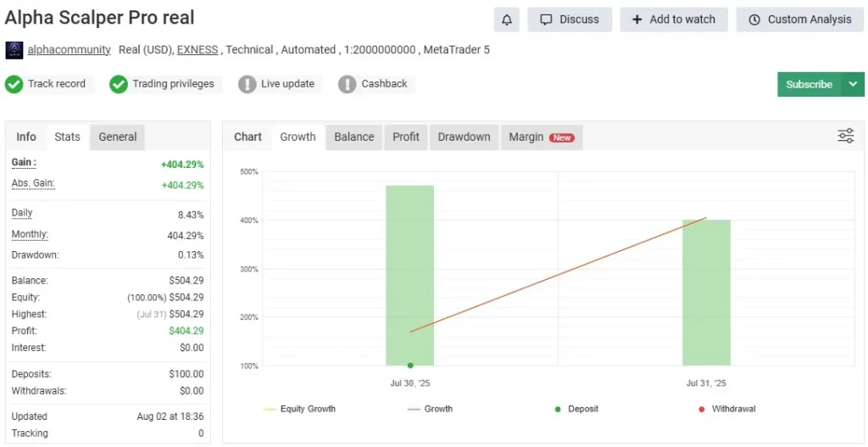The image size is (868, 447).
Task: Click the notification bell icon
Action: [507, 20]
